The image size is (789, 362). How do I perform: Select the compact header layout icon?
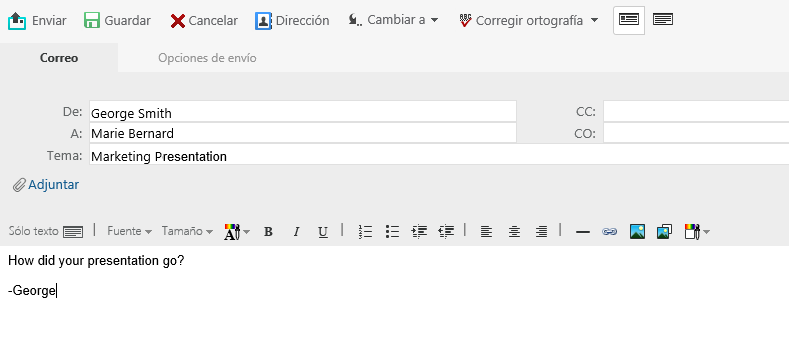pyautogui.click(x=628, y=20)
